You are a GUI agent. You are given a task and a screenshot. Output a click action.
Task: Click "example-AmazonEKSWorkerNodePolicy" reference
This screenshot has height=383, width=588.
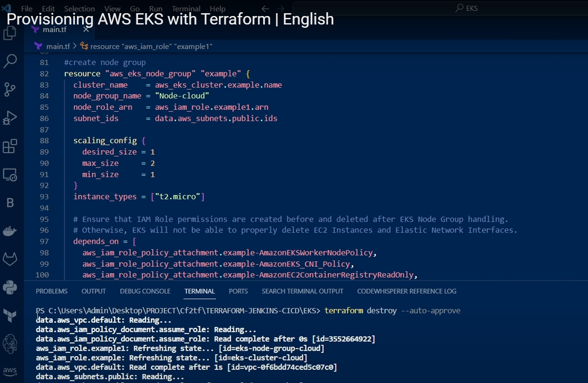(x=298, y=253)
